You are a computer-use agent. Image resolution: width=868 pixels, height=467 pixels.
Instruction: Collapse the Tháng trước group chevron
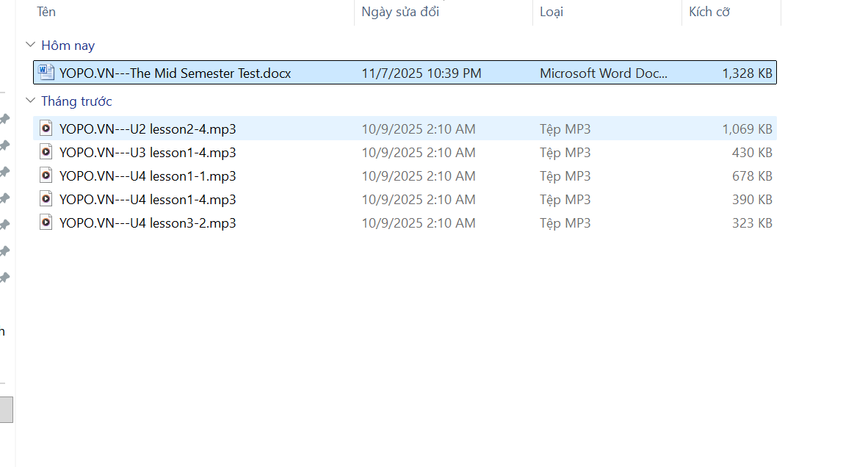30,101
